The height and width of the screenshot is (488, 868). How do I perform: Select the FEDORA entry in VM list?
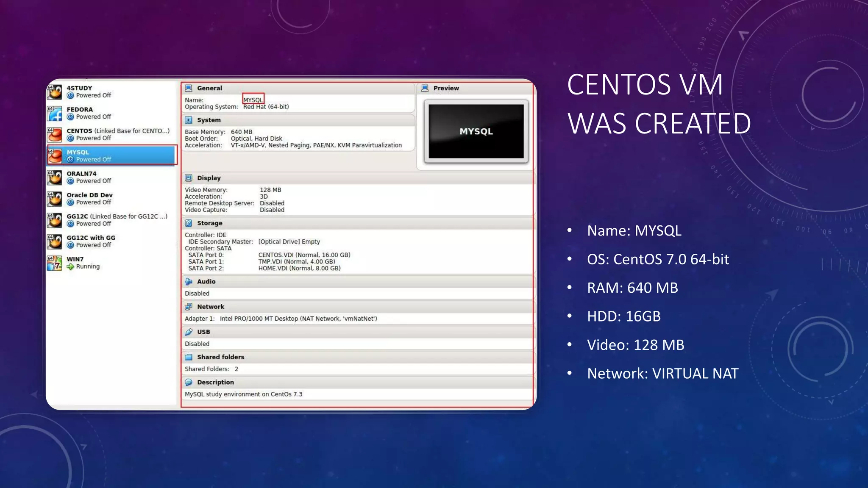coord(111,113)
